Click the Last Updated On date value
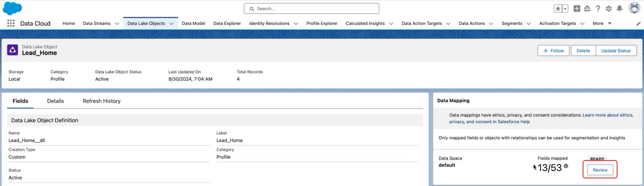This screenshot has height=186, width=644. tap(190, 79)
